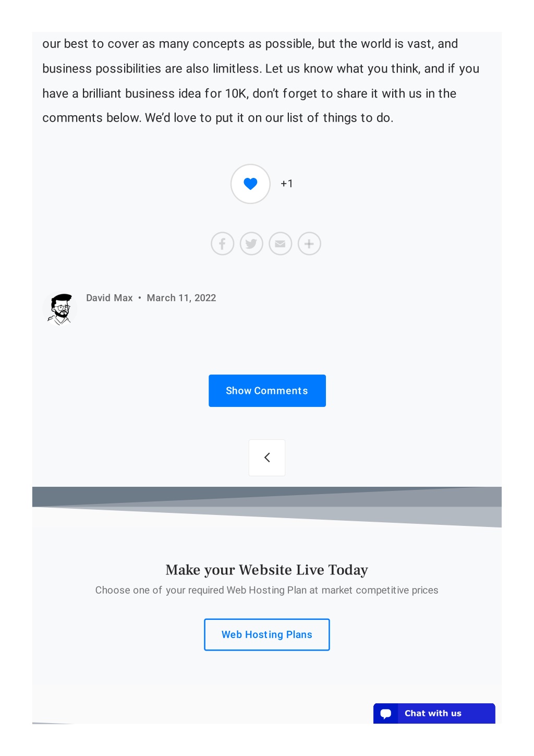Show Comments button
The width and height of the screenshot is (534, 756).
pyautogui.click(x=267, y=391)
